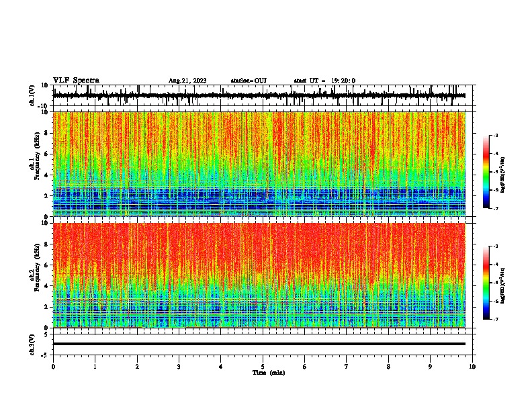
Task: Select the date 'Aug.21, 2023' label
Action: (x=187, y=81)
